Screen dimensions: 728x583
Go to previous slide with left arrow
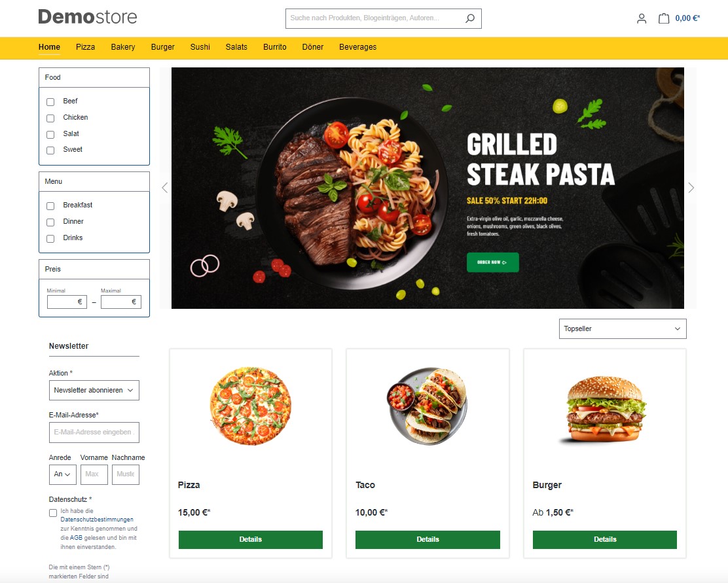(x=165, y=188)
